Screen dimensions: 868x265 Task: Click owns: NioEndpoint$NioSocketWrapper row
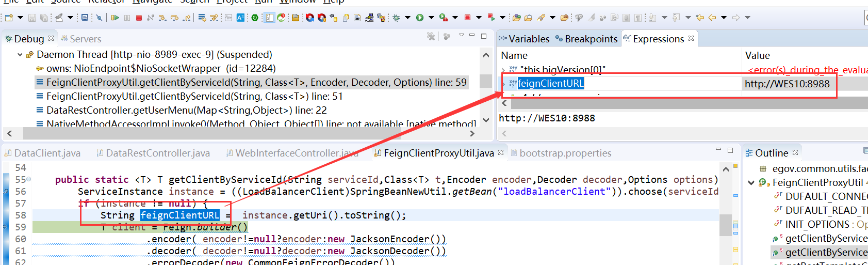point(156,69)
